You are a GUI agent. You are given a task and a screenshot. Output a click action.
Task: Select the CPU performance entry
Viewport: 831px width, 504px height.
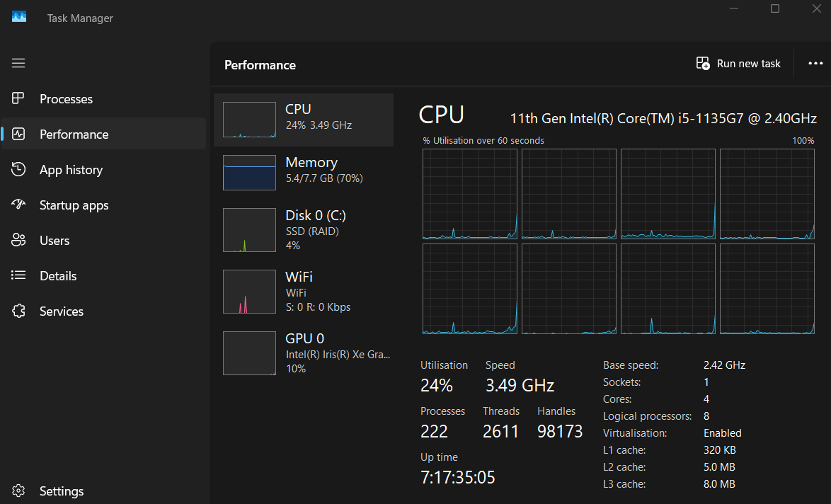[304, 120]
